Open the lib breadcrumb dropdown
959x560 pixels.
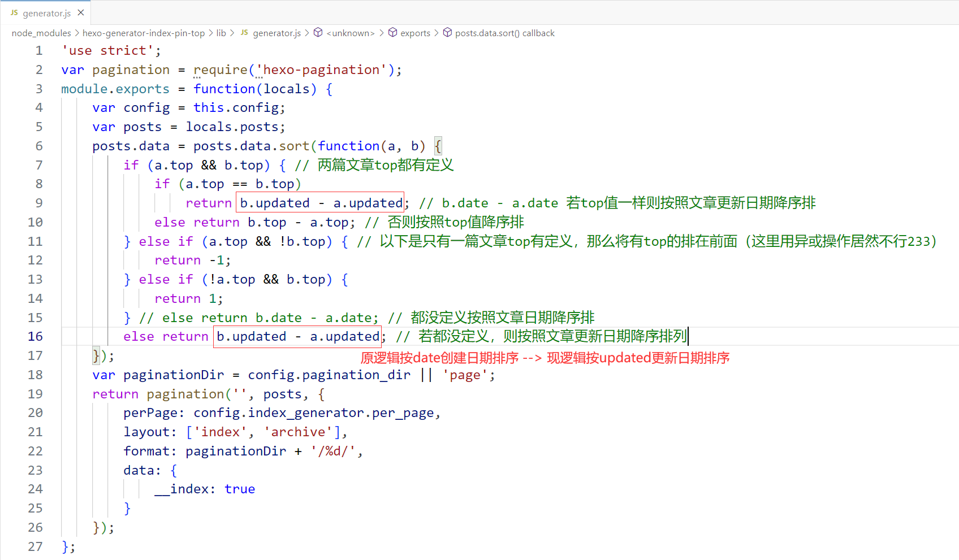click(221, 33)
